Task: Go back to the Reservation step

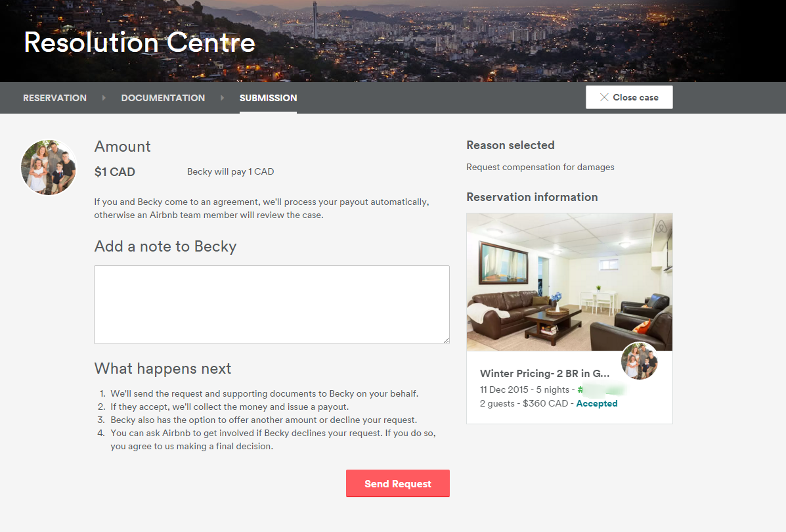Action: pos(55,98)
